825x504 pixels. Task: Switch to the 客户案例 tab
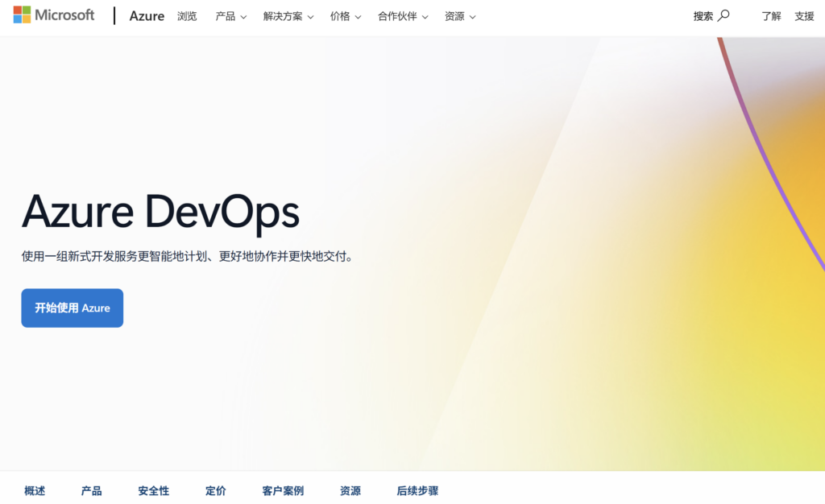(283, 491)
